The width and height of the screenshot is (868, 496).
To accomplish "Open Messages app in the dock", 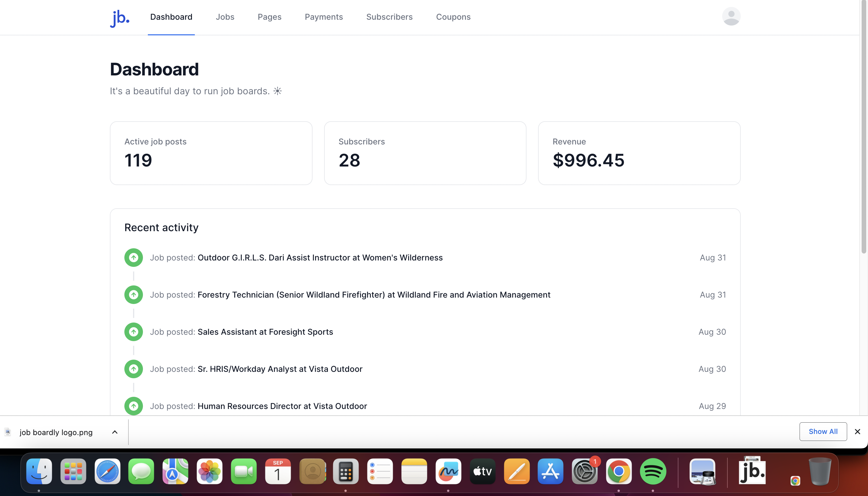I will pos(141,471).
